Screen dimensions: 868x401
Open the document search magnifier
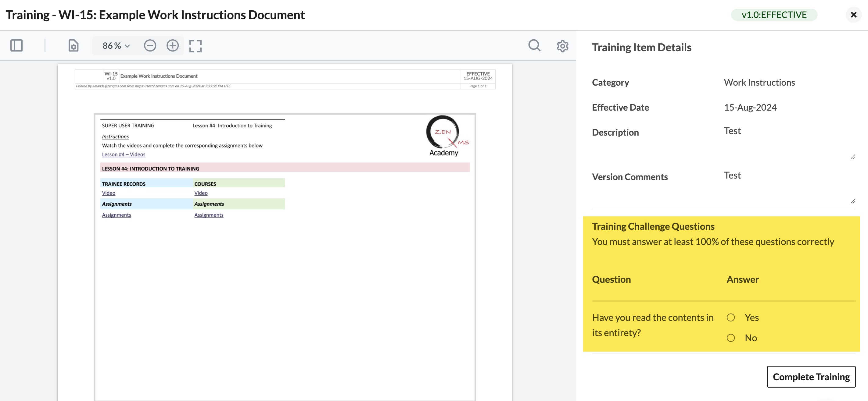[534, 45]
